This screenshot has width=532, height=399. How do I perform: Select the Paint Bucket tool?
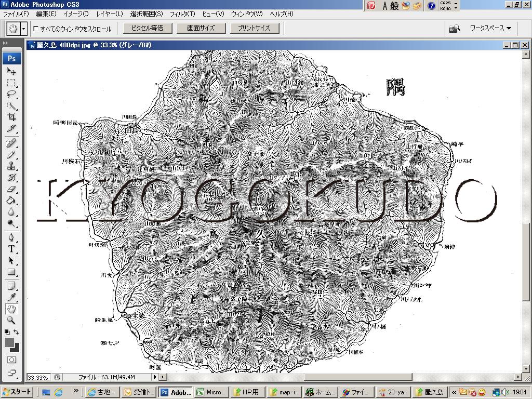coord(11,201)
